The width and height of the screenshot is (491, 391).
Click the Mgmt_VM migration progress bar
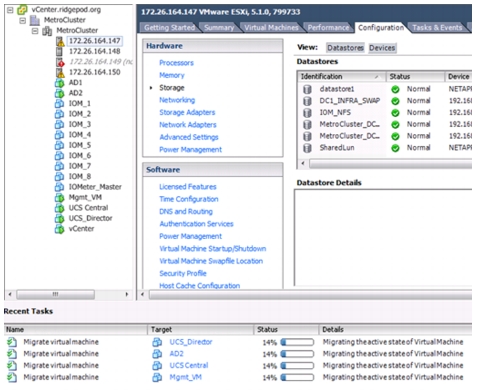coord(297,377)
